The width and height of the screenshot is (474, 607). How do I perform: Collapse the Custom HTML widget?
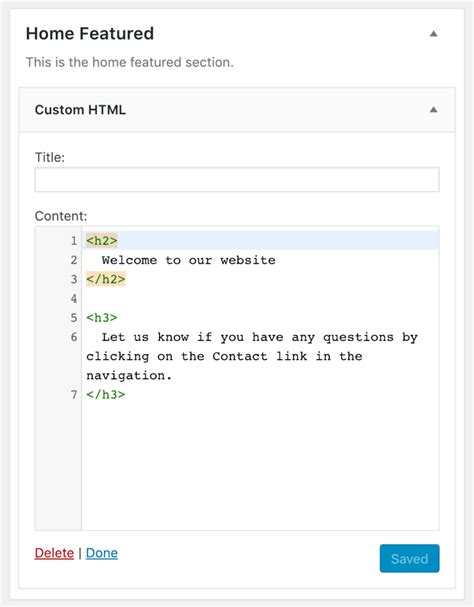tap(434, 110)
